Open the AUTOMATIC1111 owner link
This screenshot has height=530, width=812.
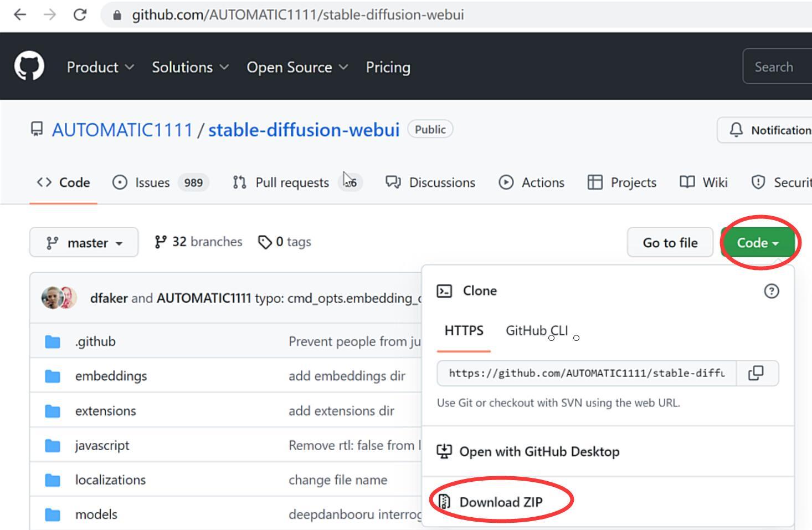click(x=122, y=130)
